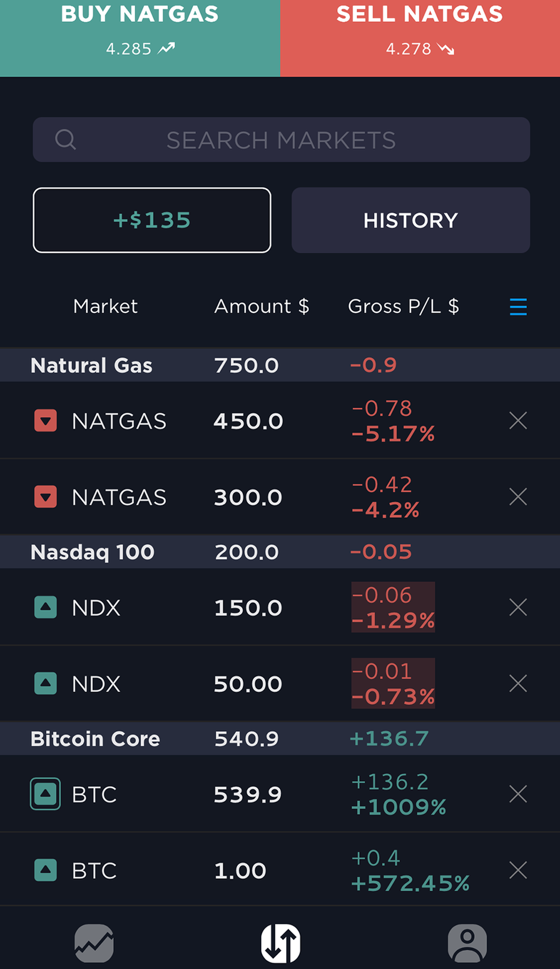
Task: Close the 300.0 NATGAS position
Action: pyautogui.click(x=518, y=497)
